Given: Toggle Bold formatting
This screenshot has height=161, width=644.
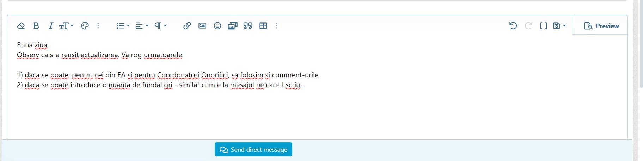Looking at the screenshot, I should coord(36,26).
